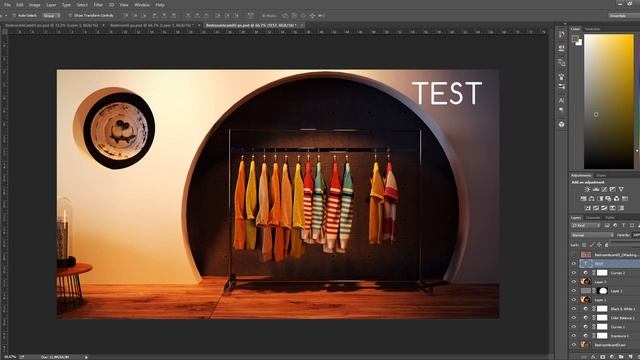640x360 pixels.
Task: Create a new group folder icon
Action: tap(621, 357)
